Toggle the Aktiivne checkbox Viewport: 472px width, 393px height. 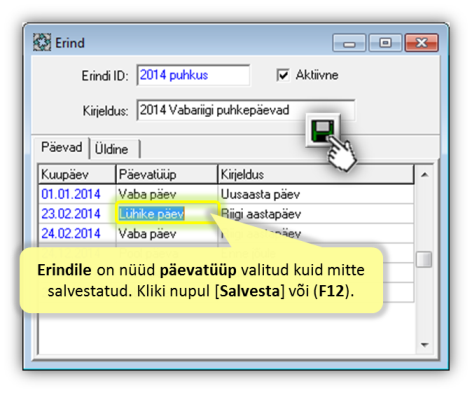pos(283,75)
